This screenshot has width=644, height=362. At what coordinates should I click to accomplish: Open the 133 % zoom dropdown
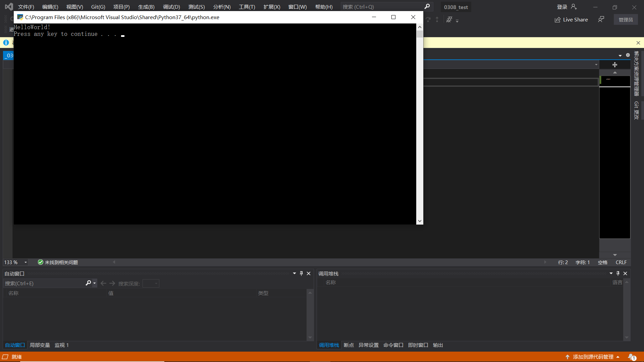click(x=25, y=262)
